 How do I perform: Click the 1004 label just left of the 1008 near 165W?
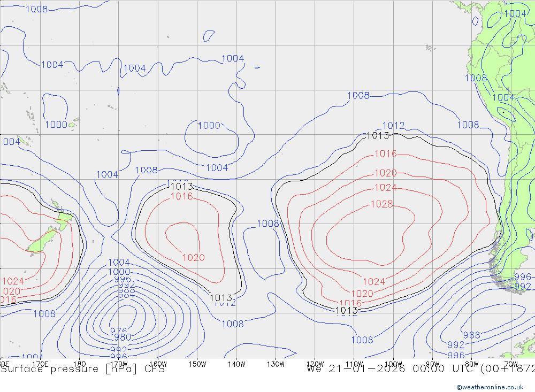click(107, 175)
